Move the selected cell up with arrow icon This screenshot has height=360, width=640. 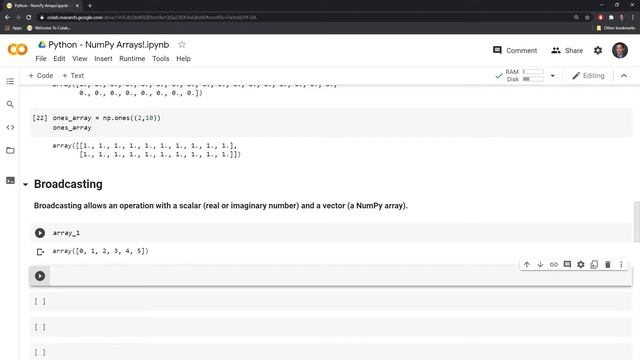pos(527,264)
